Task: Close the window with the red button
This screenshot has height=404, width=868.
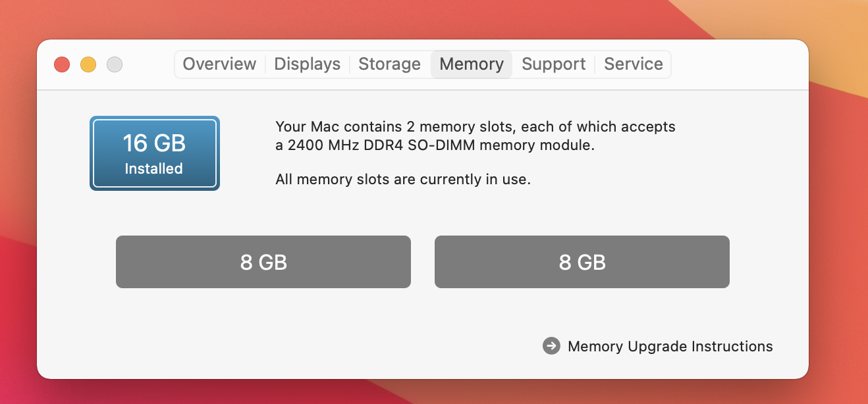Action: click(62, 64)
